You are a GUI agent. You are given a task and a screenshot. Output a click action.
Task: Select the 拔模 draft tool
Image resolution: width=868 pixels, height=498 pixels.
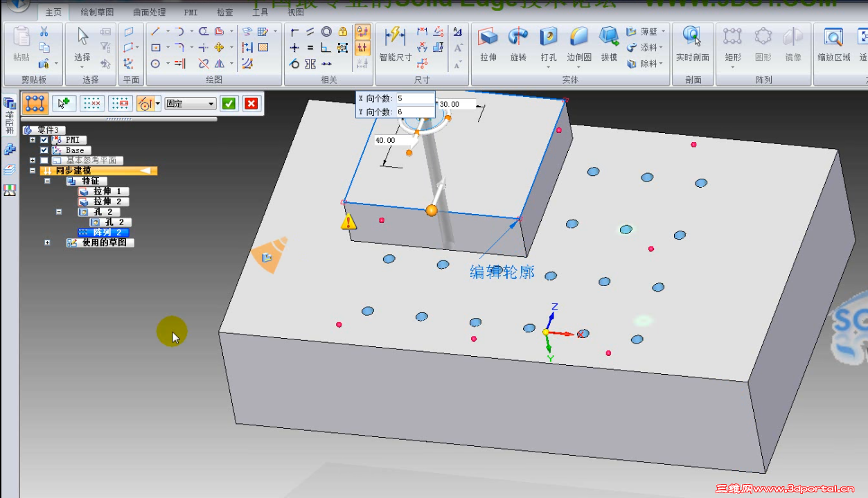(x=609, y=44)
